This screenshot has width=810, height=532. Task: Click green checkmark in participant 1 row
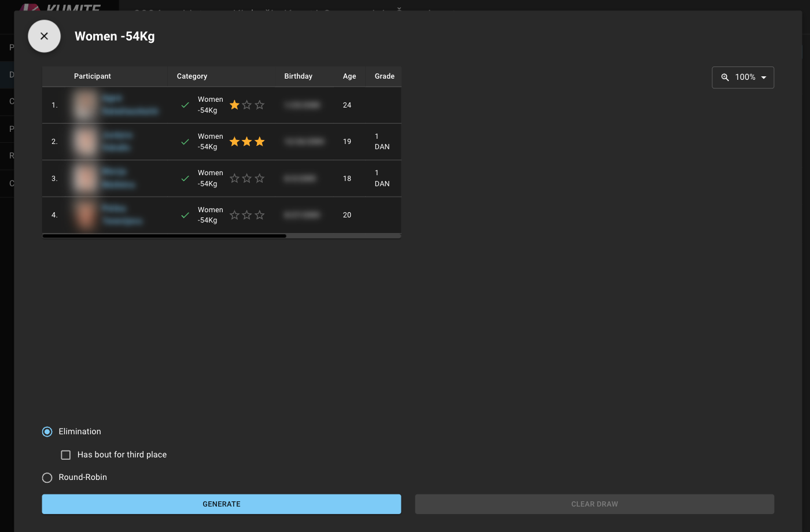click(x=185, y=105)
